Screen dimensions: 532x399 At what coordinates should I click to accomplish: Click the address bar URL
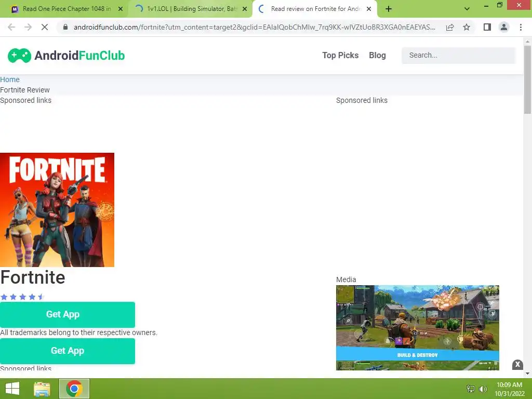[255, 27]
